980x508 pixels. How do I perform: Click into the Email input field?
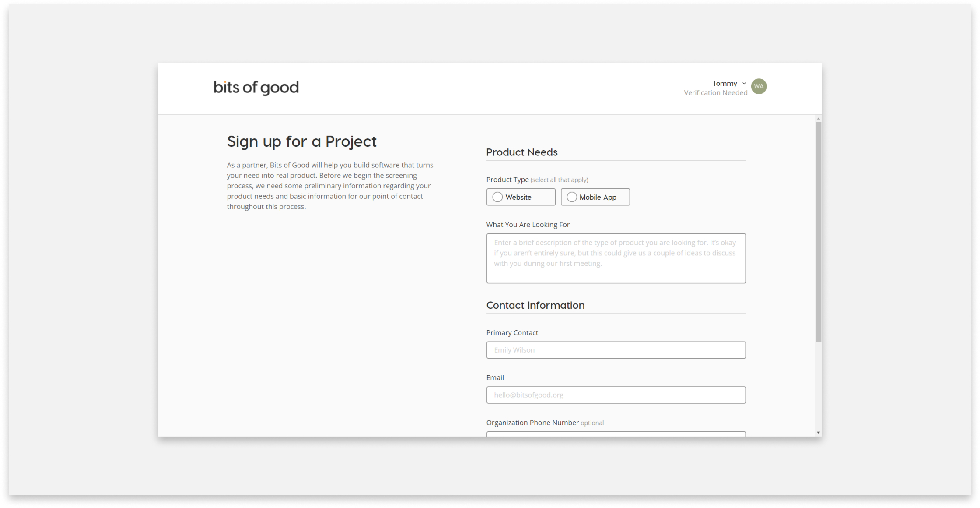click(616, 395)
